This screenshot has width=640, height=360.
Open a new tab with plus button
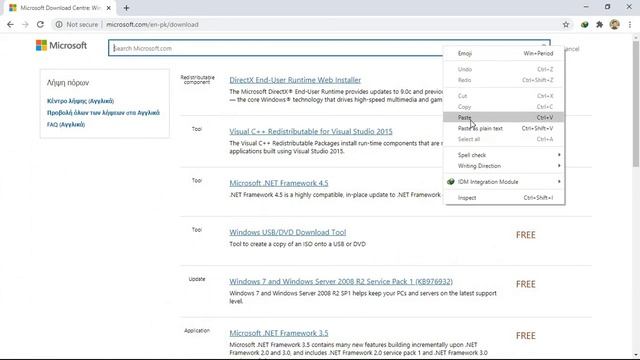tap(126, 8)
